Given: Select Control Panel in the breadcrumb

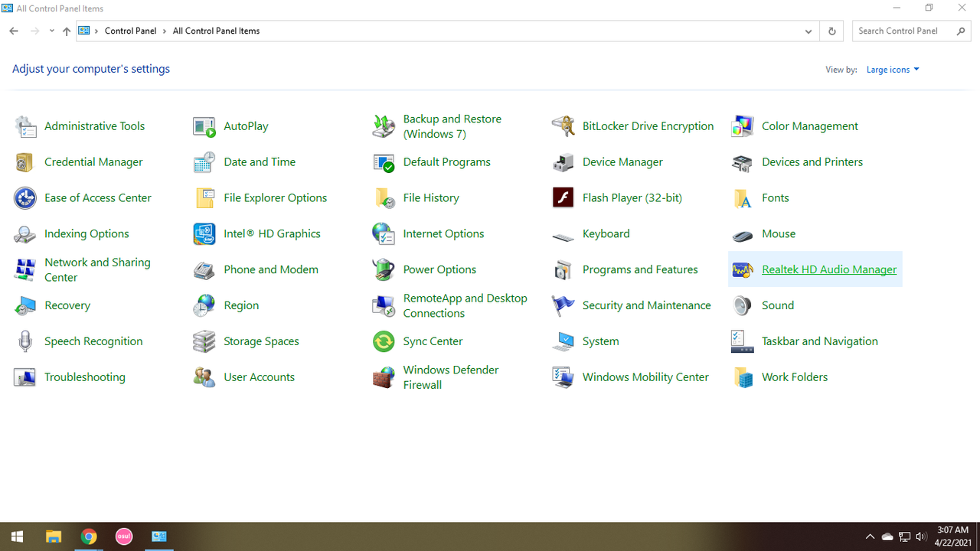Looking at the screenshot, I should (x=130, y=31).
